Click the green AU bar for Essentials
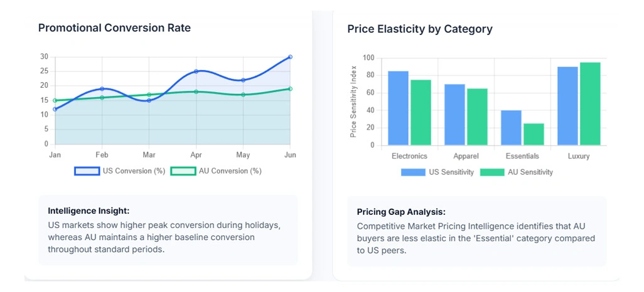The image size is (644, 292). pos(534,134)
